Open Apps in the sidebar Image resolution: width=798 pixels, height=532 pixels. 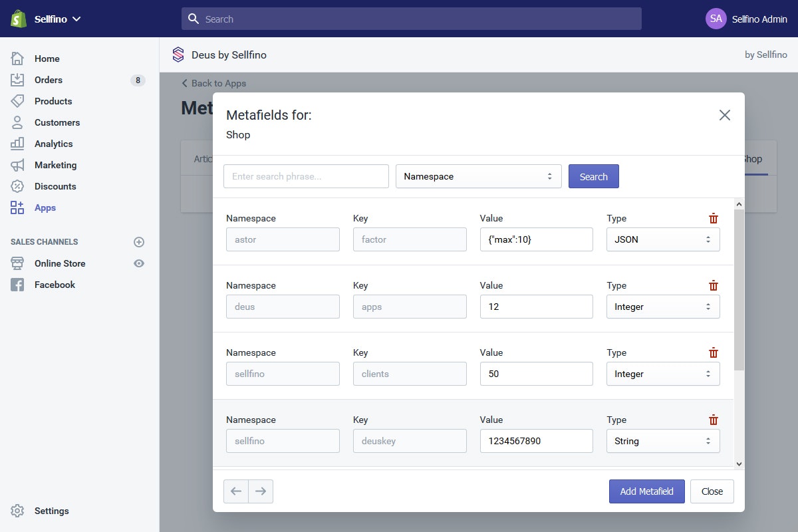coord(45,207)
